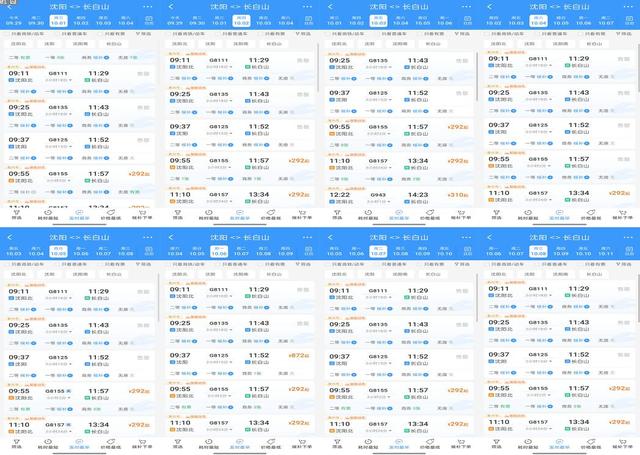Screen dimensions: 640x455
Task: Sort by 发时最早 on the 10.02 screen
Action: pyautogui.click(x=240, y=215)
